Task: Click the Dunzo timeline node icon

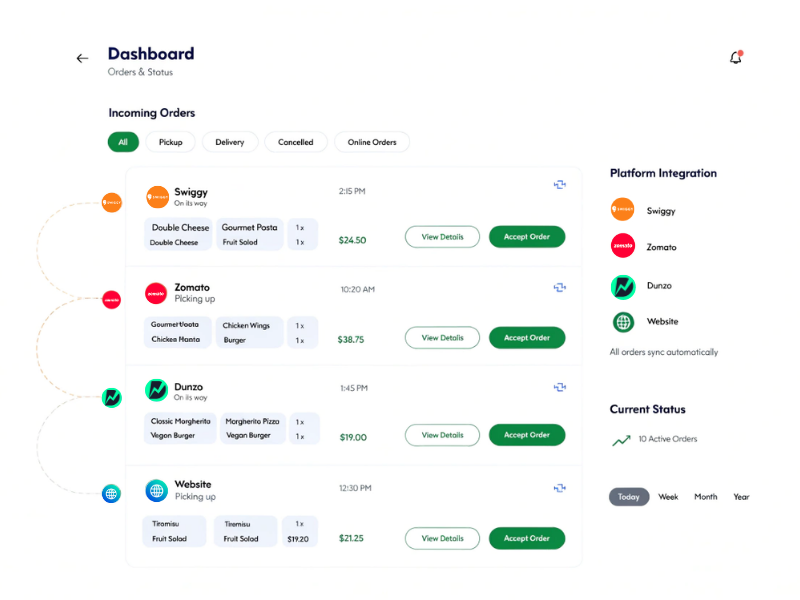Action: pyautogui.click(x=111, y=397)
